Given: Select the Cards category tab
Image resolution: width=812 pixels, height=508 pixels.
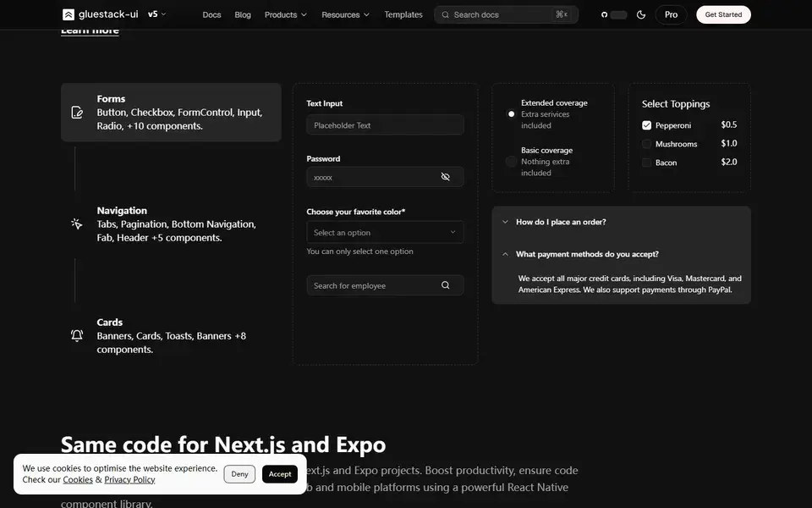Looking at the screenshot, I should tap(171, 335).
